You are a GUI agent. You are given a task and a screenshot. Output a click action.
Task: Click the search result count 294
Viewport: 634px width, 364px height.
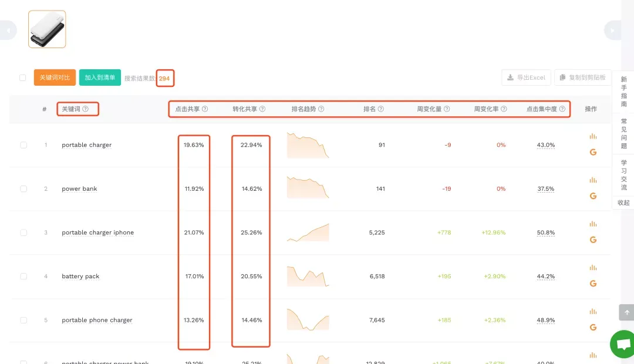point(164,79)
